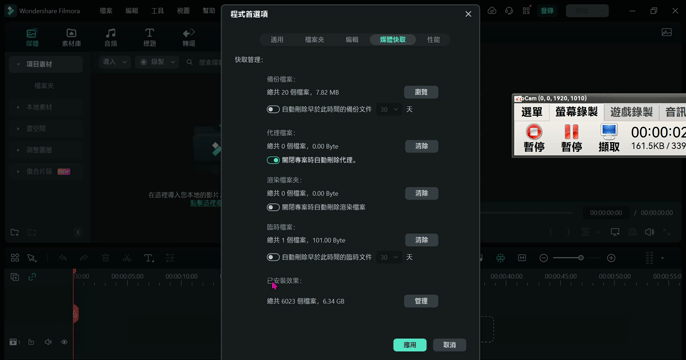The image size is (686, 360).
Task: Open temporary files days dropdown showing 30
Action: 388,257
